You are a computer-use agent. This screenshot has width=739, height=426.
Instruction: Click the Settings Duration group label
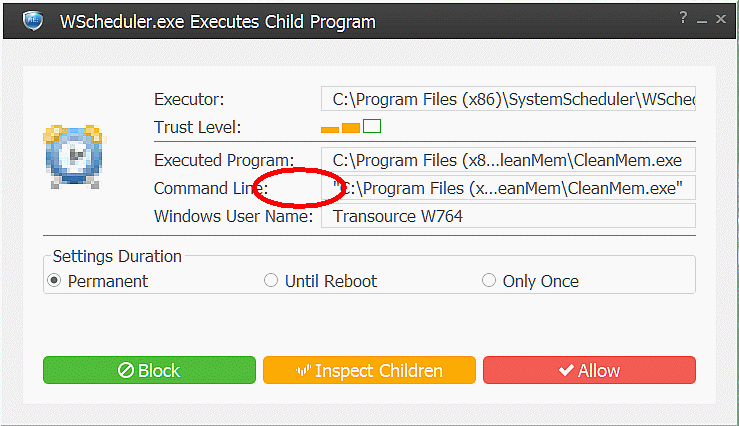pyautogui.click(x=117, y=256)
